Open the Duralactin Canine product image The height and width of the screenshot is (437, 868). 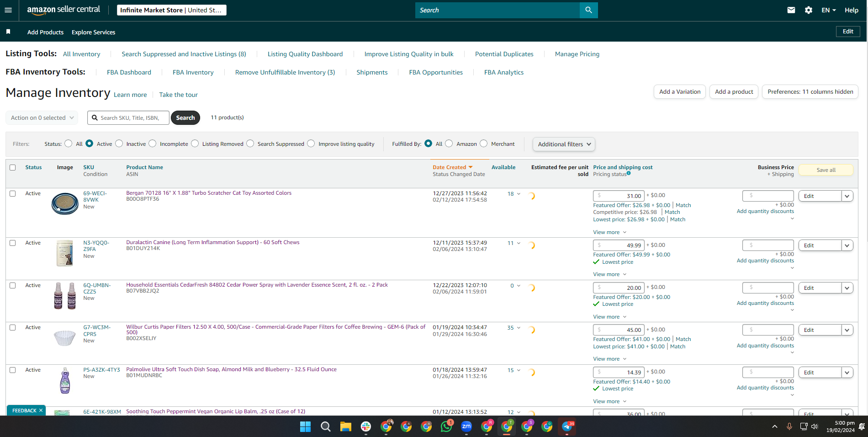coord(65,253)
